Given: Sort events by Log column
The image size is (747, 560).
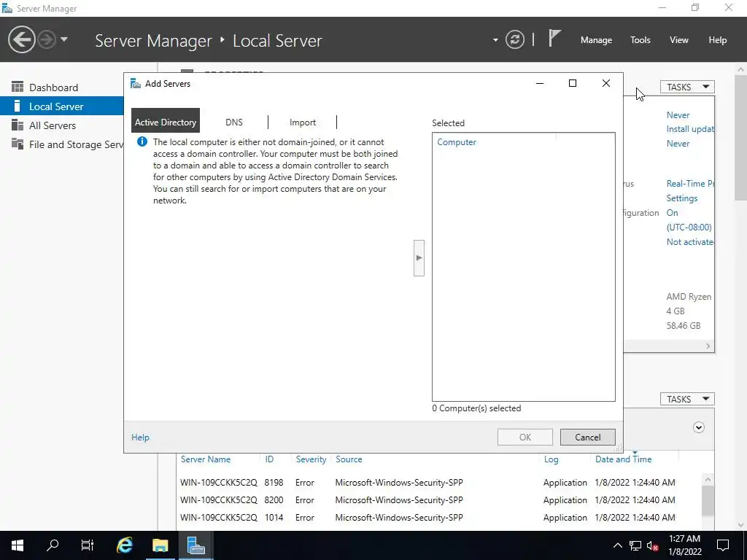Looking at the screenshot, I should 551,459.
